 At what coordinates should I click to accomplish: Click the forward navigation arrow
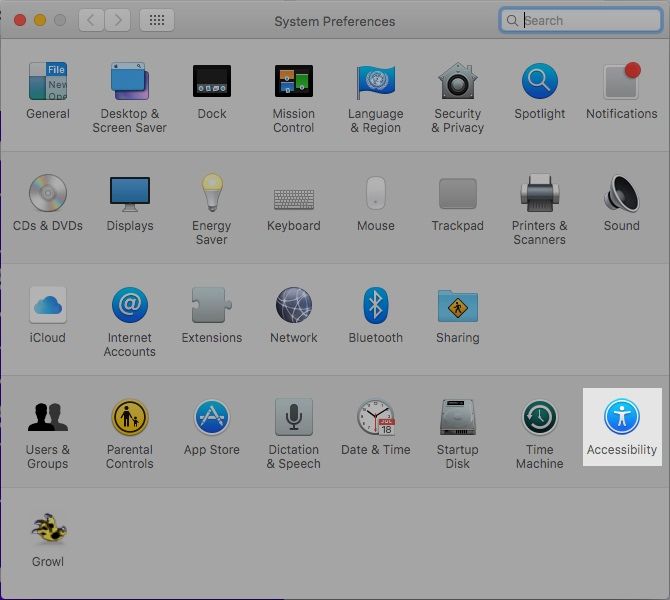pos(118,20)
